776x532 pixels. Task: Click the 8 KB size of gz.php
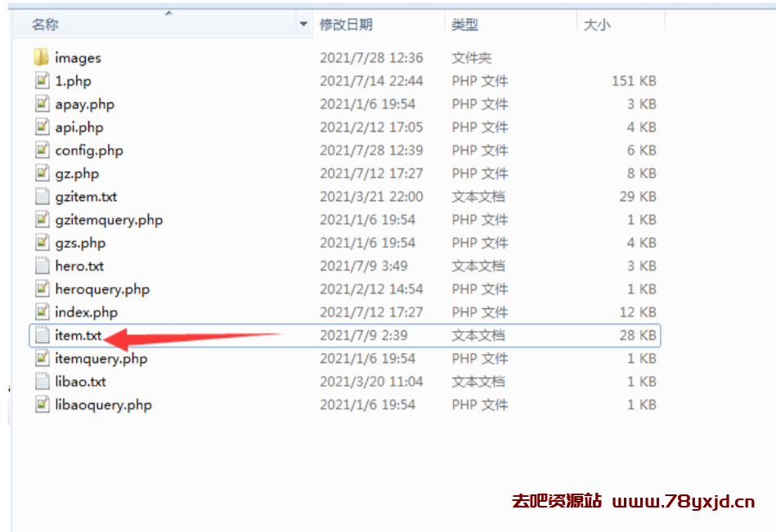point(642,173)
